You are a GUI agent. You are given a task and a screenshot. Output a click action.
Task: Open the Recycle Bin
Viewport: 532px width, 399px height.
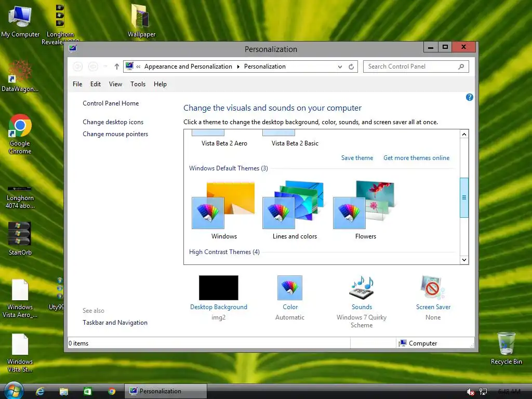click(x=506, y=348)
